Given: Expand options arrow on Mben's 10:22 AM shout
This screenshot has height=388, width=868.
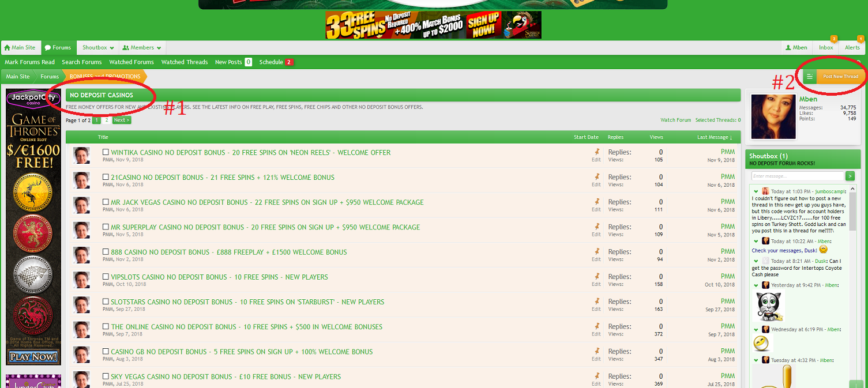Looking at the screenshot, I should [756, 241].
